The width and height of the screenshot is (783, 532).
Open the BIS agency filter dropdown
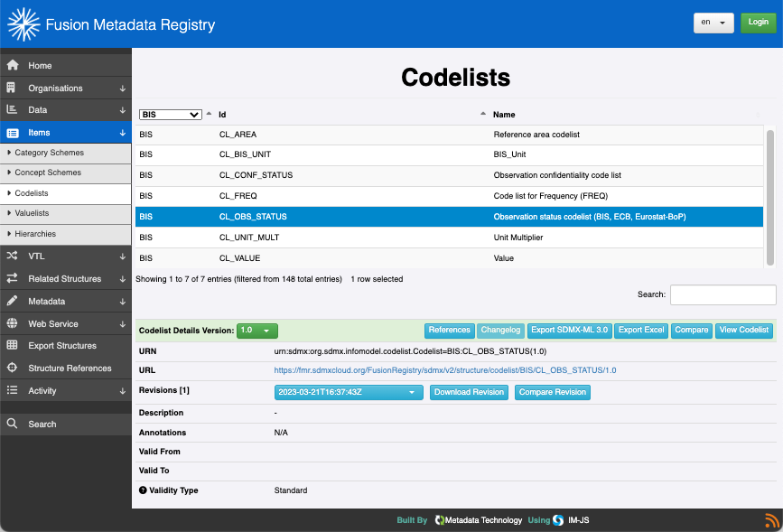point(171,115)
